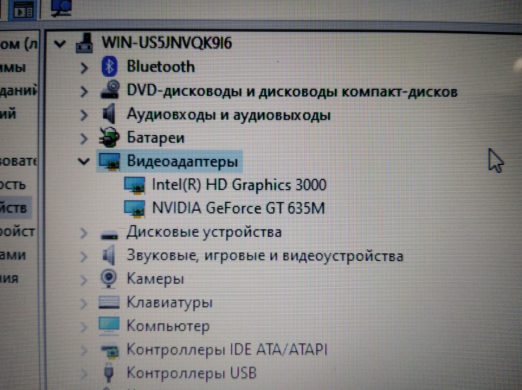This screenshot has width=522, height=390.
Task: Select WIN-US5JNVQK9I6 computer name
Action: coord(167,43)
